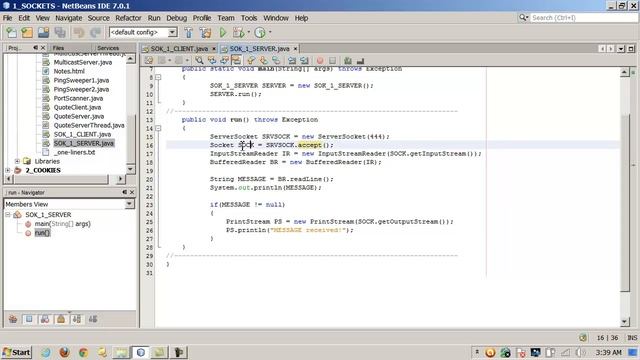
Task: Collapse the code fold at line 8
Action: pos(158,77)
